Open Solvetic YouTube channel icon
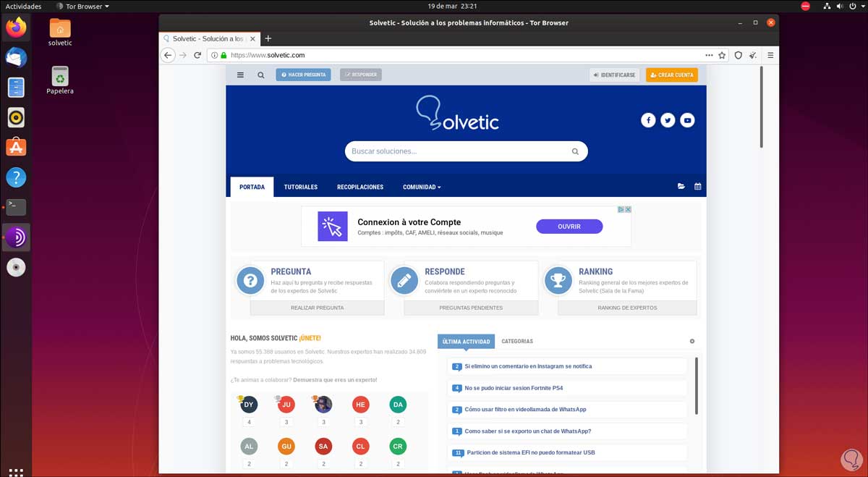This screenshot has width=868, height=477. point(687,120)
